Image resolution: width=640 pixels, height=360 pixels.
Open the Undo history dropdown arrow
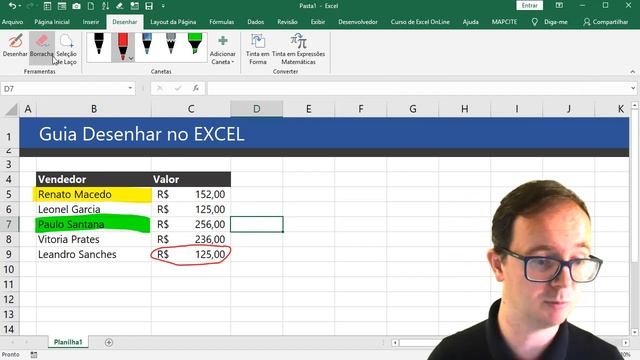[x=20, y=6]
